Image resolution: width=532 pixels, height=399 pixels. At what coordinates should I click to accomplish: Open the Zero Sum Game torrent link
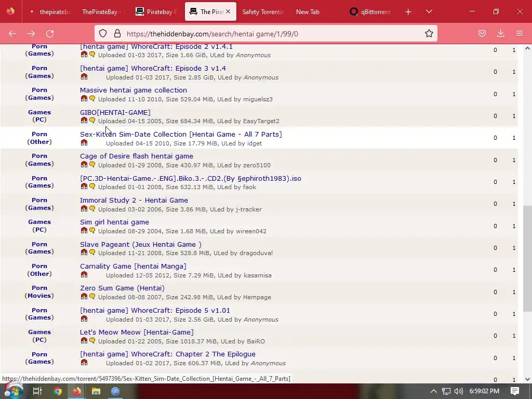point(122,288)
